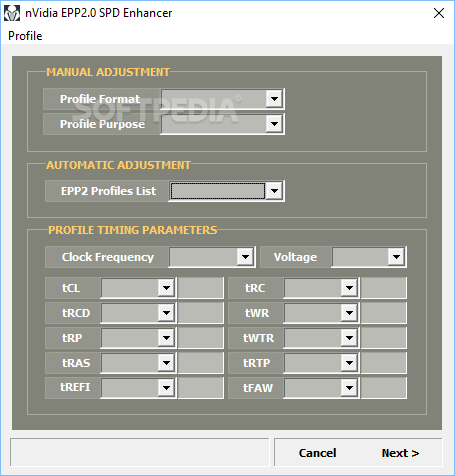Screen dimensions: 455x476
Task: Click the value field beside tCL dropdown
Action: pyautogui.click(x=201, y=288)
